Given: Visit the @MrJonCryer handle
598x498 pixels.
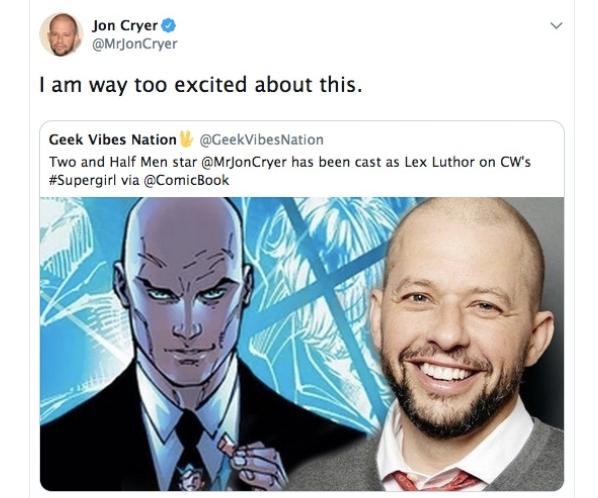Looking at the screenshot, I should [135, 44].
